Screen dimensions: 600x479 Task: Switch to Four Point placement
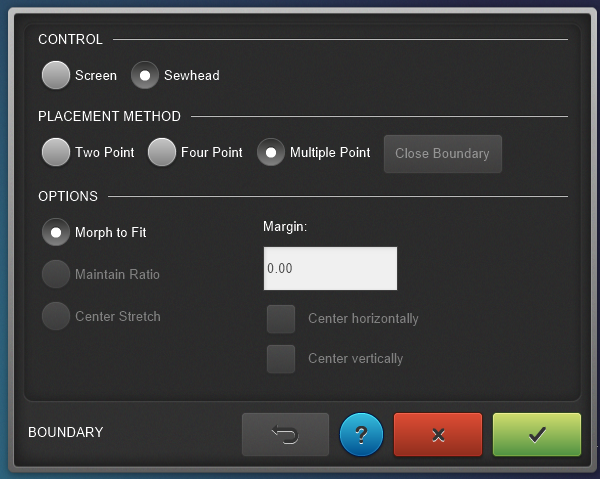162,153
